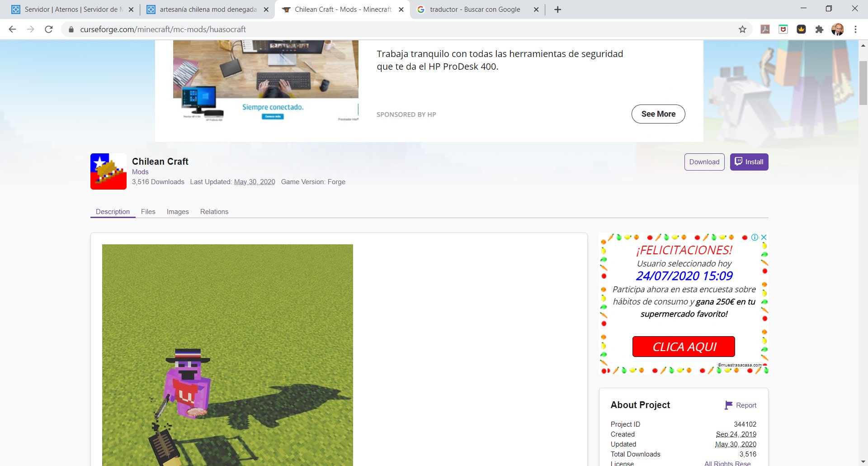Image resolution: width=868 pixels, height=466 pixels.
Task: Open the Relations tab
Action: point(214,212)
